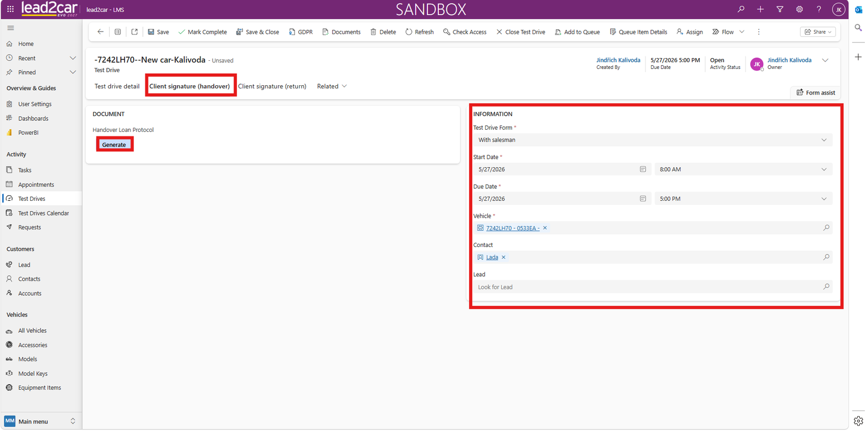
Task: Click the Share button
Action: pos(818,32)
